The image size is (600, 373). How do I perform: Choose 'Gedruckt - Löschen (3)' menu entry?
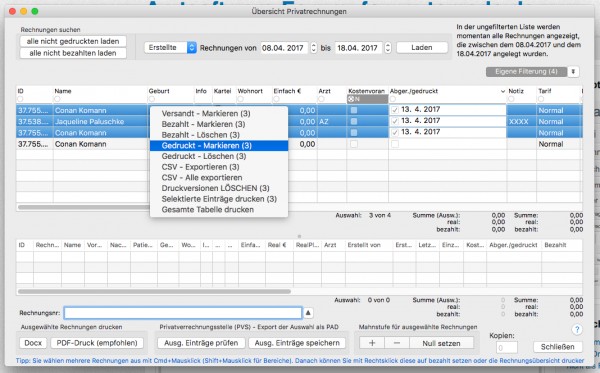219,156
